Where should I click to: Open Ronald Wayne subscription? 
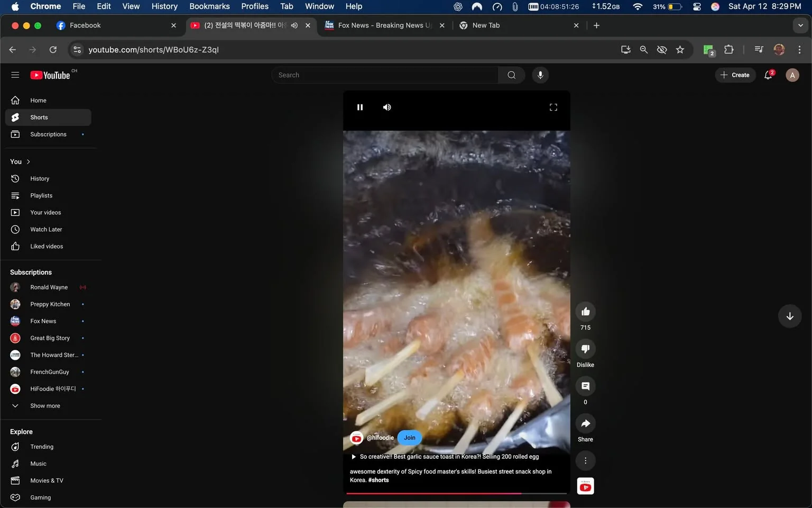(x=48, y=287)
